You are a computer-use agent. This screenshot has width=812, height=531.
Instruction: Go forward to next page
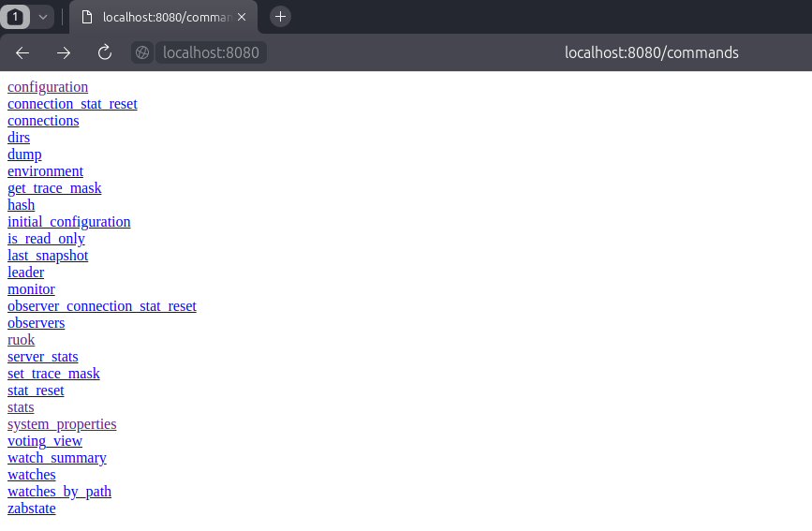[x=63, y=52]
